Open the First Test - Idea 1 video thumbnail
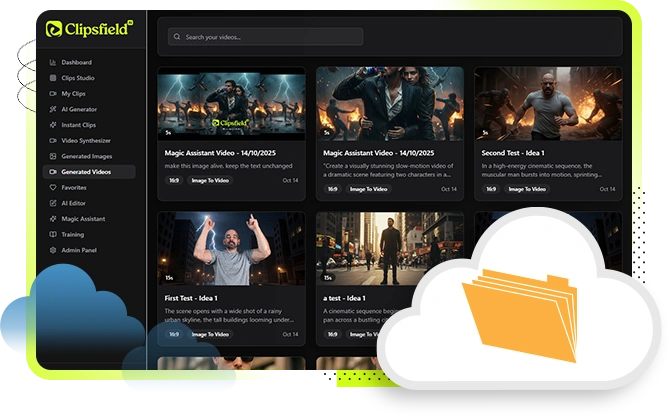Image resolution: width=669 pixels, height=416 pixels. click(x=231, y=248)
